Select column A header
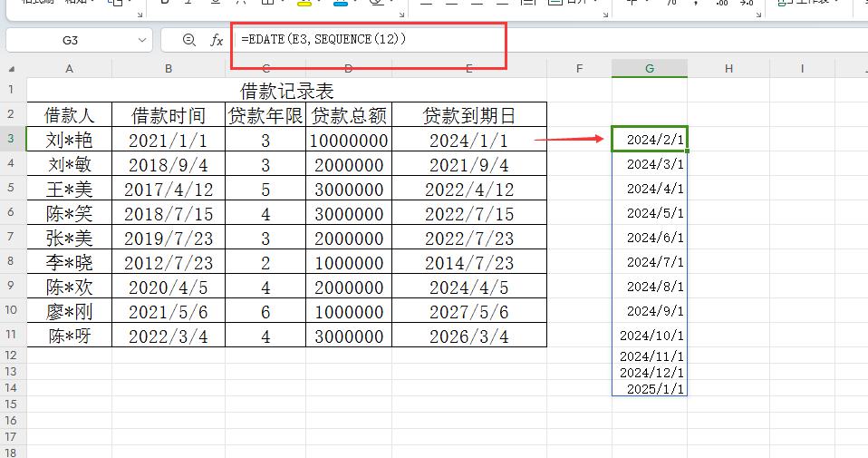This screenshot has width=868, height=458. 69,69
